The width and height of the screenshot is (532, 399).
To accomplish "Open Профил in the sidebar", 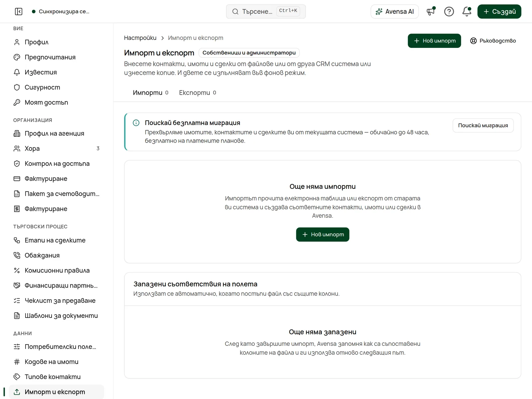I will [57, 42].
